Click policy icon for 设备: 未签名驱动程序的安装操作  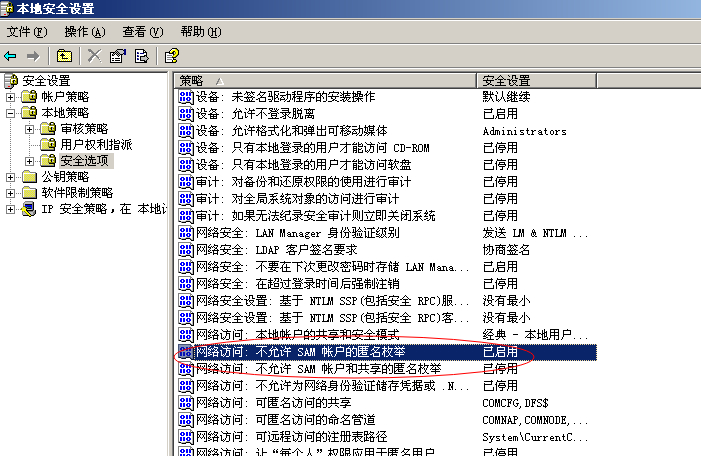(x=186, y=97)
